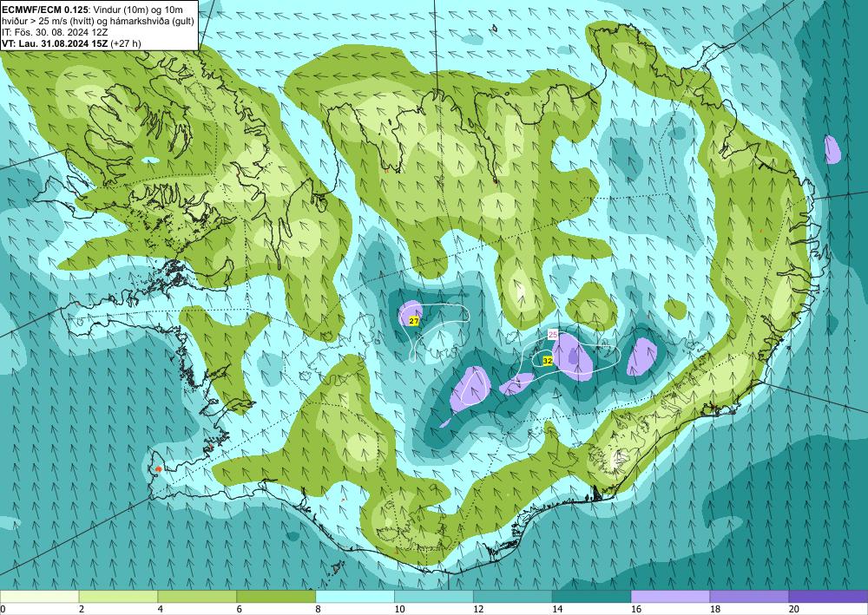Click the legend scale number 6
The image size is (868, 615).
point(240,609)
